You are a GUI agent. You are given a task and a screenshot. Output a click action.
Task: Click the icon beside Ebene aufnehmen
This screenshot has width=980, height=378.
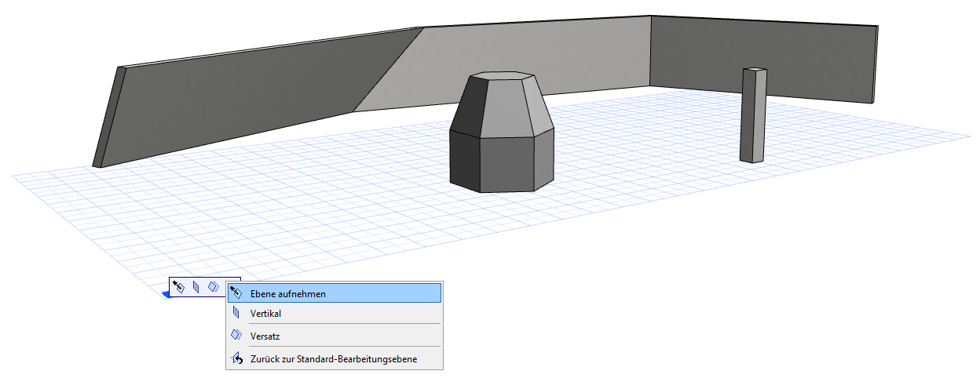tap(236, 293)
